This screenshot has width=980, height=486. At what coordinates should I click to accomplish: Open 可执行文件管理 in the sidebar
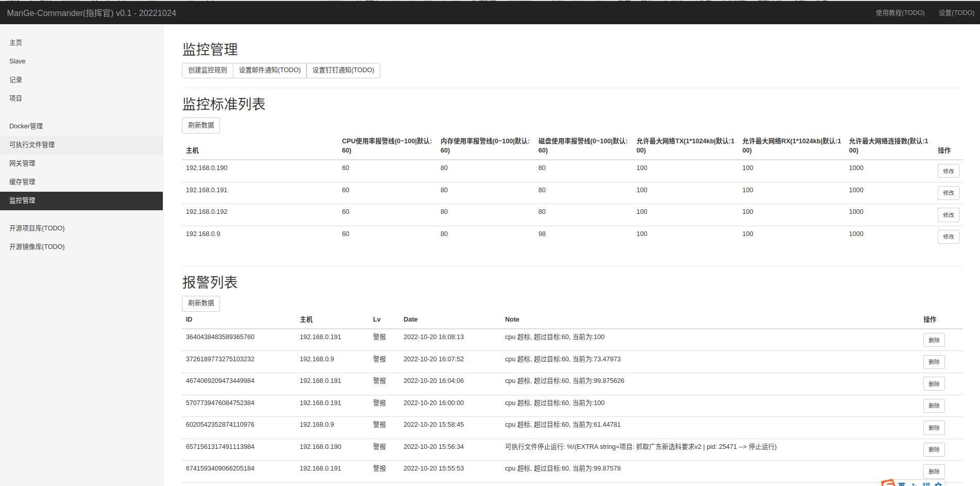tap(32, 145)
